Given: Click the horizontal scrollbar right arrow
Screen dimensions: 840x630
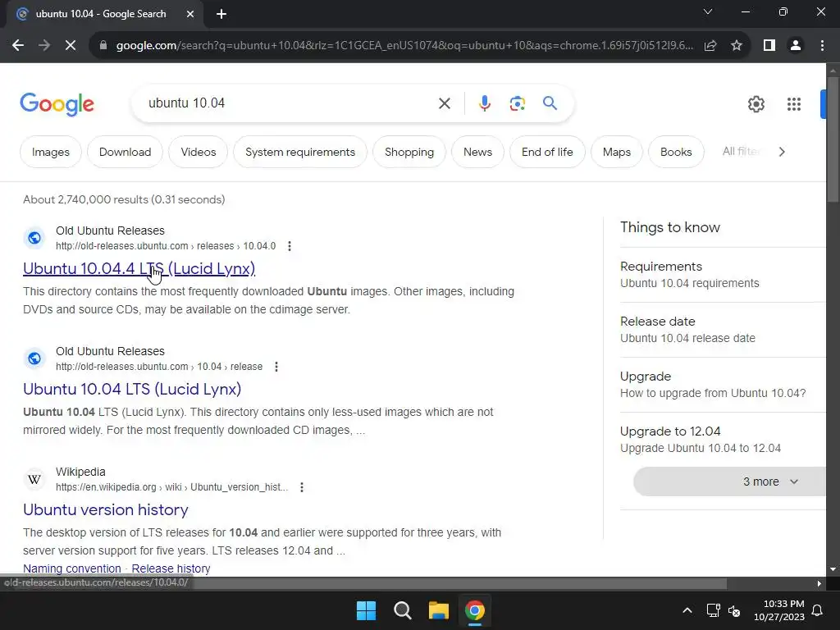Looking at the screenshot, I should tap(819, 583).
